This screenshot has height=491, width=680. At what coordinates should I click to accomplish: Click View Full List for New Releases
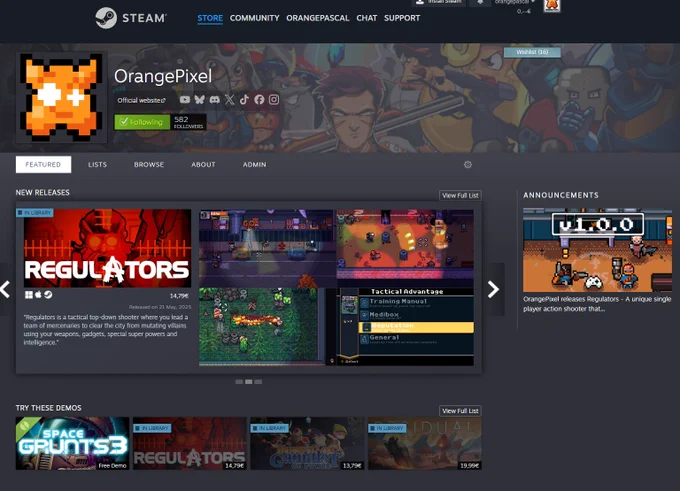click(460, 196)
